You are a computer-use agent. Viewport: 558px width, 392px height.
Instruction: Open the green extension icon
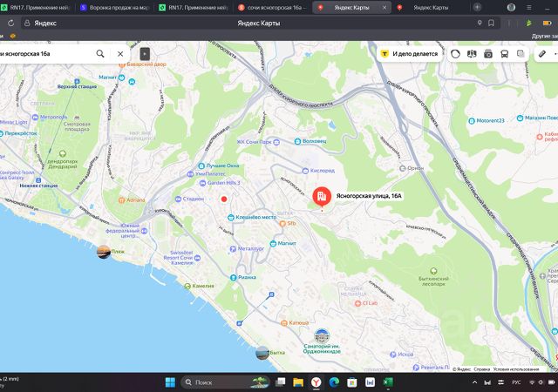click(x=529, y=24)
